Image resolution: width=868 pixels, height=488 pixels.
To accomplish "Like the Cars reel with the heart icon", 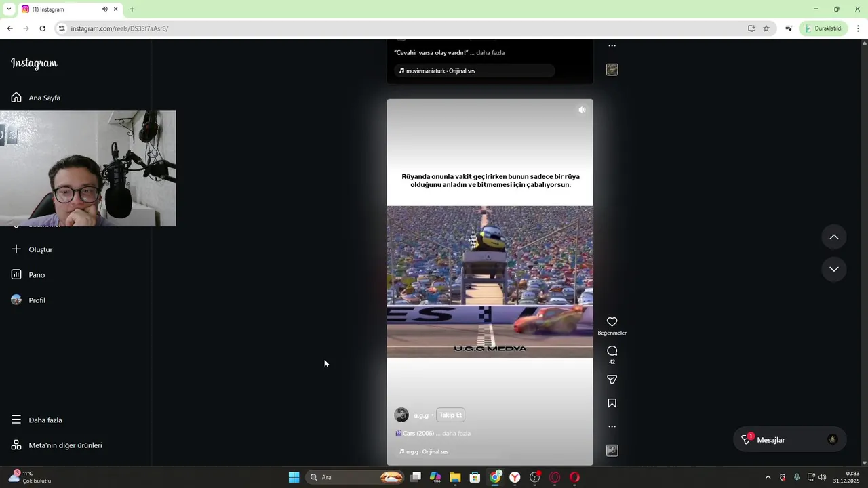I will 612,322.
